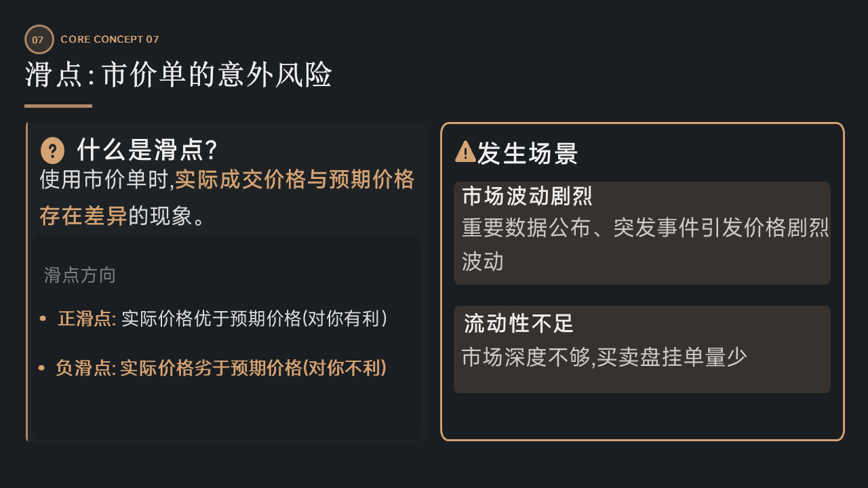Select the 什么是滑点? heading
Image resolution: width=868 pixels, height=488 pixels.
point(146,150)
